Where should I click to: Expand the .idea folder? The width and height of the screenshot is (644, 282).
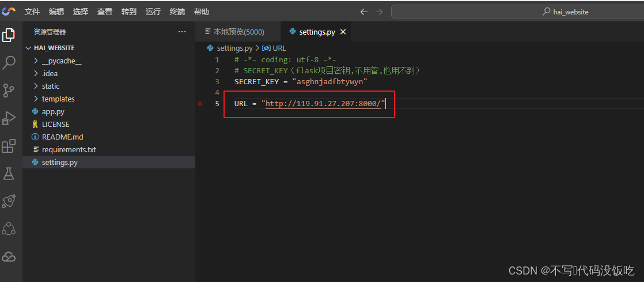109,74
